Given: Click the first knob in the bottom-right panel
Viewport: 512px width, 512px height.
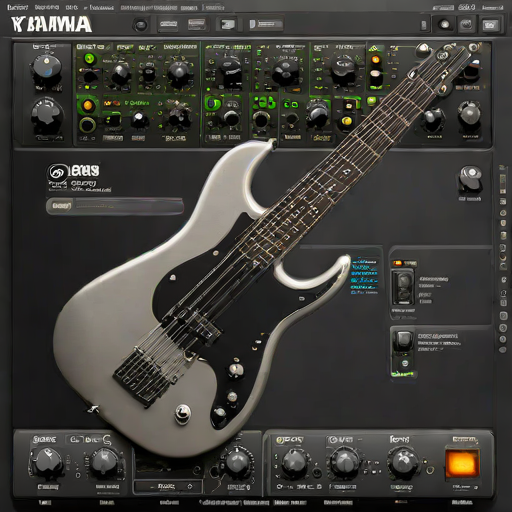Looking at the screenshot, I should click(x=294, y=463).
